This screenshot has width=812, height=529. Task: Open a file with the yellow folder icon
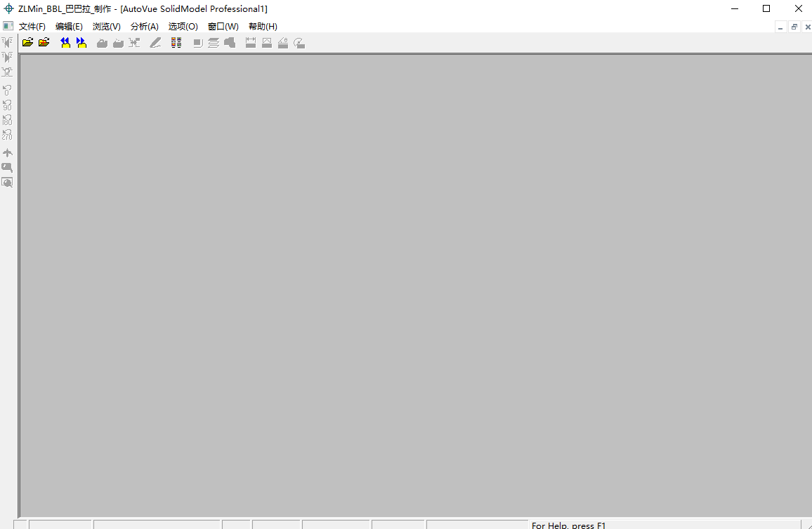27,42
